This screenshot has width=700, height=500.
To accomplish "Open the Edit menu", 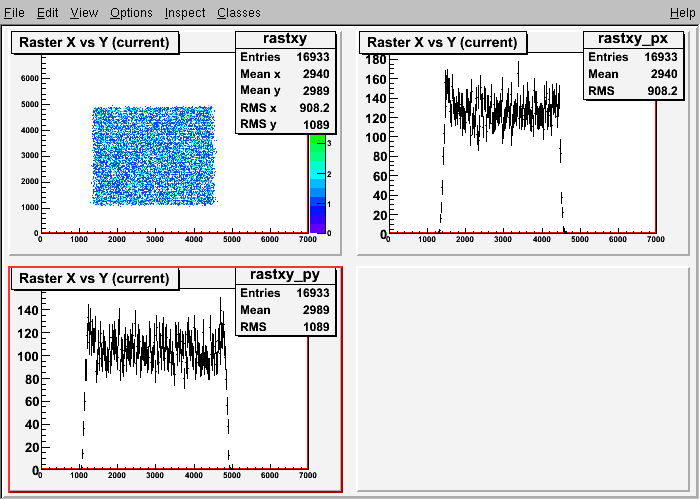I will click(x=47, y=12).
